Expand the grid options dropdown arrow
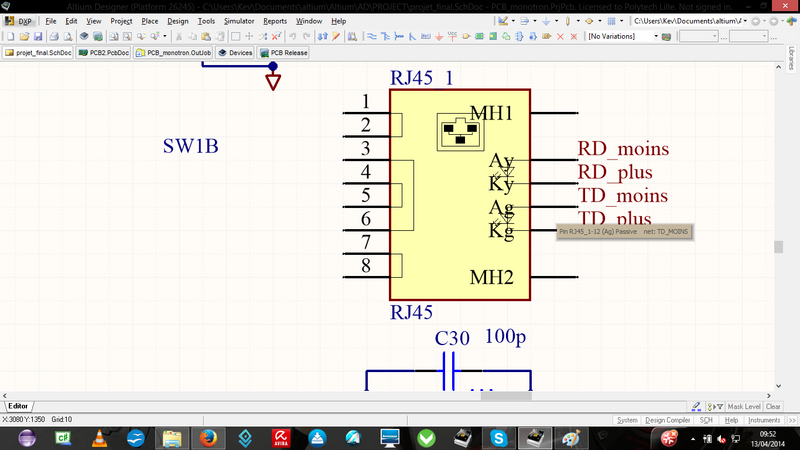This screenshot has width=800, height=450. point(620,20)
